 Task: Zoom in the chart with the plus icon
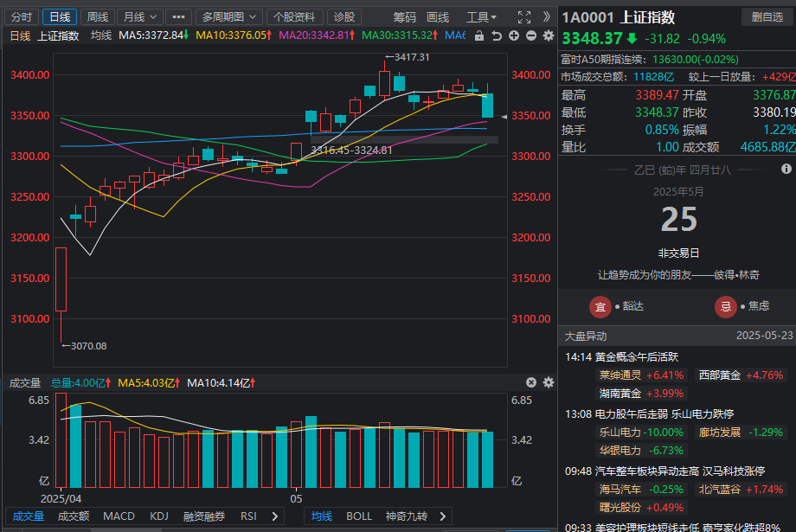(x=514, y=35)
